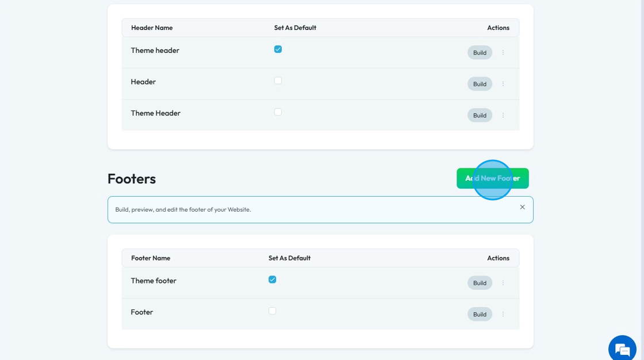This screenshot has height=360, width=644.
Task: Click Actions heading in headers table
Action: [498, 28]
